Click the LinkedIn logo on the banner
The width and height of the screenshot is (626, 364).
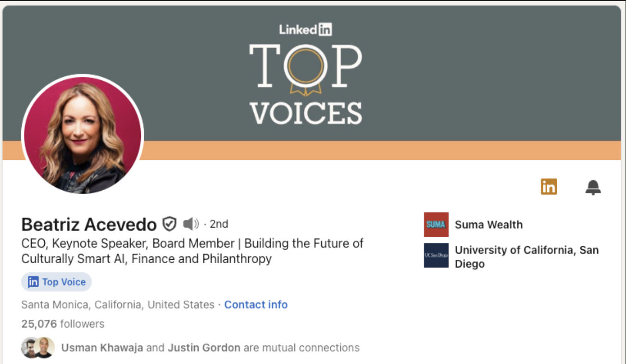pos(305,30)
